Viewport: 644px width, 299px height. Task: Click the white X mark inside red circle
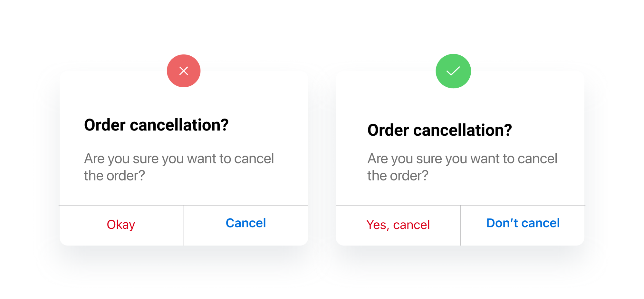(x=184, y=71)
